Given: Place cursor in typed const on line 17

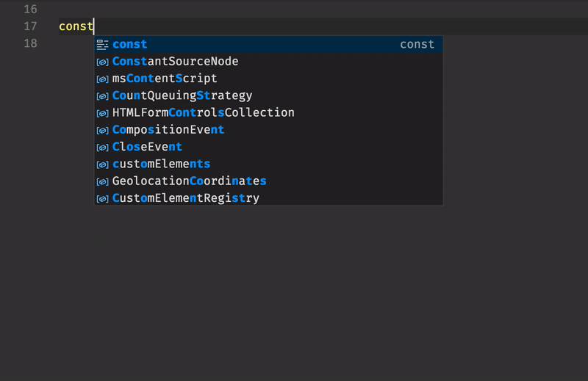Looking at the screenshot, I should (76, 26).
